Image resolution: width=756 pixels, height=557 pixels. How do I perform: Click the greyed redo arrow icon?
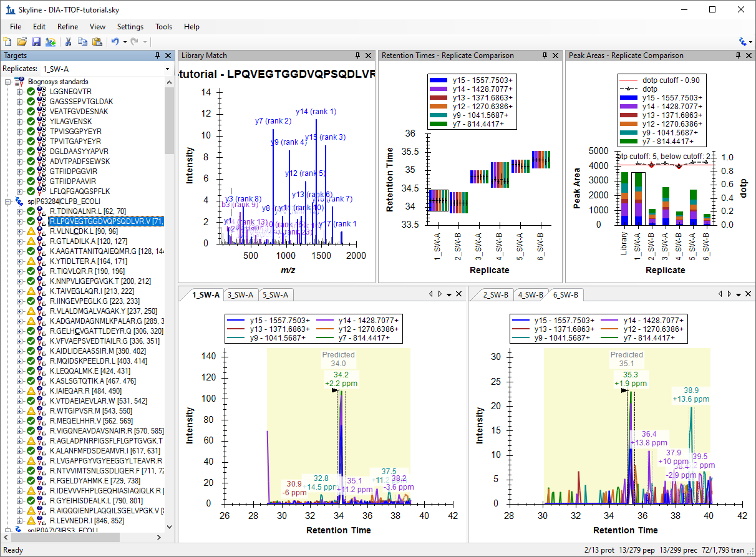click(135, 42)
